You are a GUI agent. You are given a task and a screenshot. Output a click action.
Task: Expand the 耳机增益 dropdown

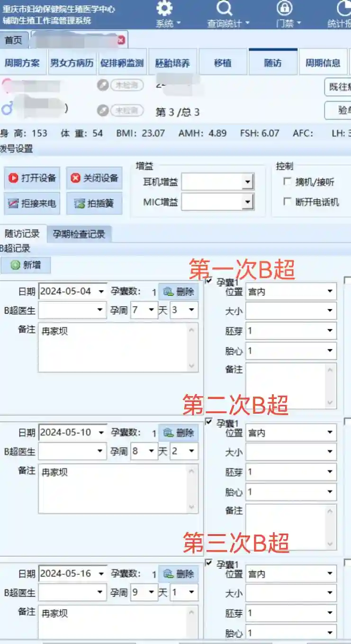click(x=247, y=181)
